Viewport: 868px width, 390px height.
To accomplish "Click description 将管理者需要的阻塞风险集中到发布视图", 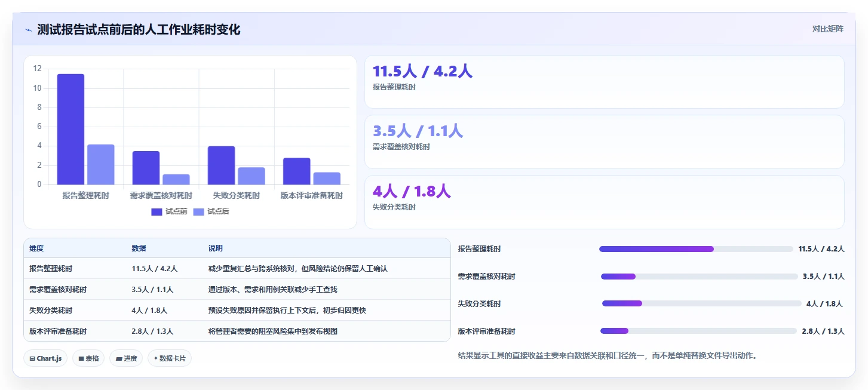I will click(x=272, y=331).
